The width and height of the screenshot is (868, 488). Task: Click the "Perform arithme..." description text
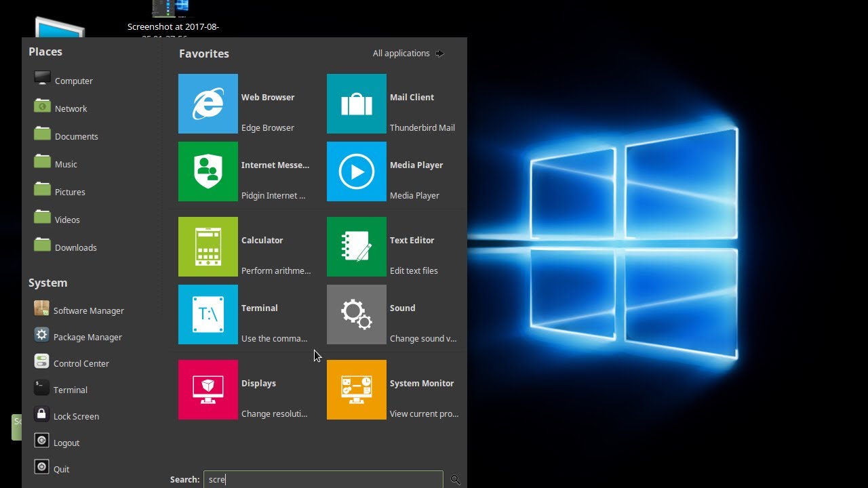coord(276,270)
